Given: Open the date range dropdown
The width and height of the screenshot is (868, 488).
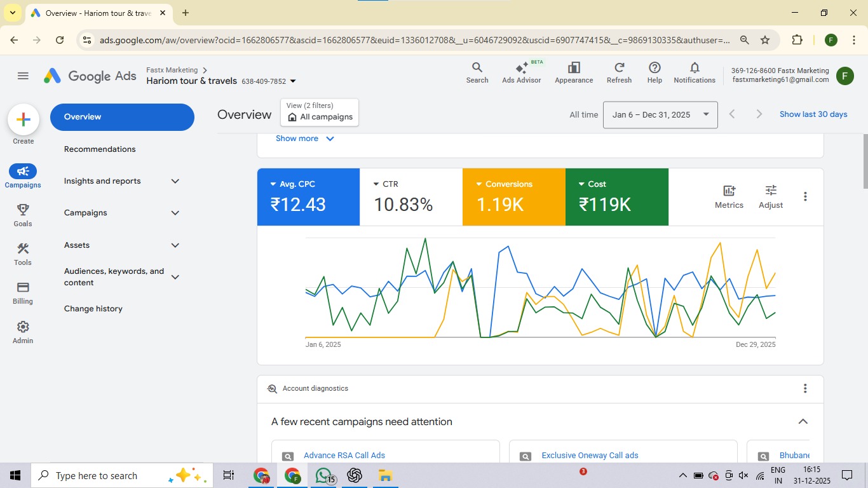Looking at the screenshot, I should point(660,115).
